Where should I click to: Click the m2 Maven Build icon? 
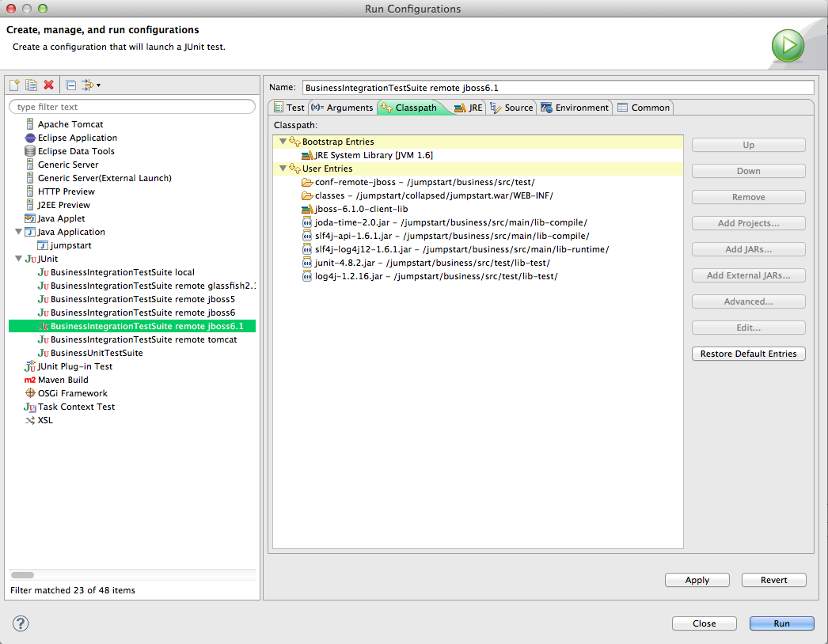tap(30, 380)
